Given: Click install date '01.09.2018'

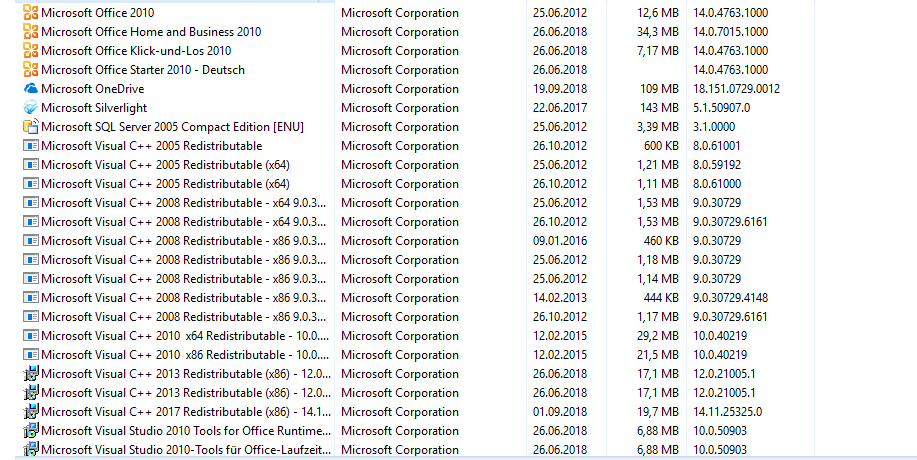Looking at the screenshot, I should click(x=560, y=411).
